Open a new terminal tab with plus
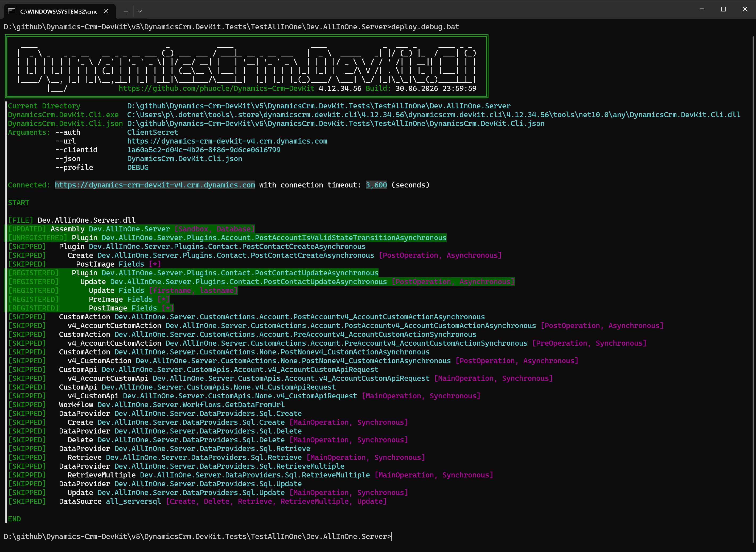This screenshot has width=756, height=552. 126,11
